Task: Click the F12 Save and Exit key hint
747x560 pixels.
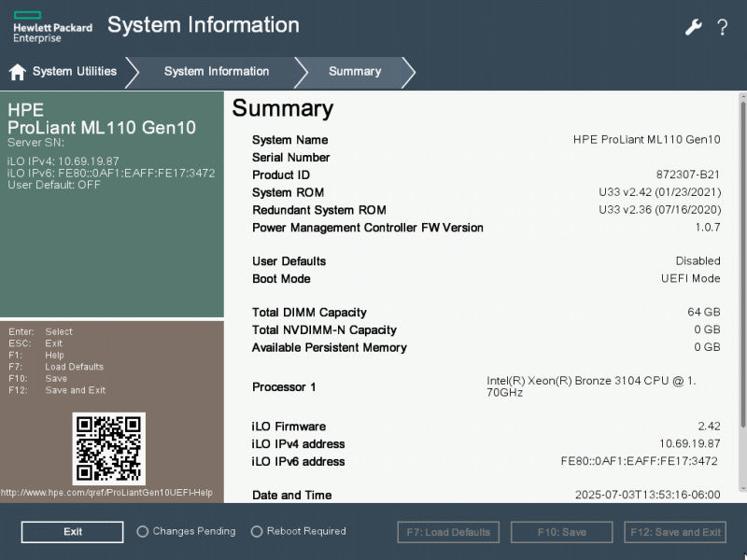Action: pos(57,390)
